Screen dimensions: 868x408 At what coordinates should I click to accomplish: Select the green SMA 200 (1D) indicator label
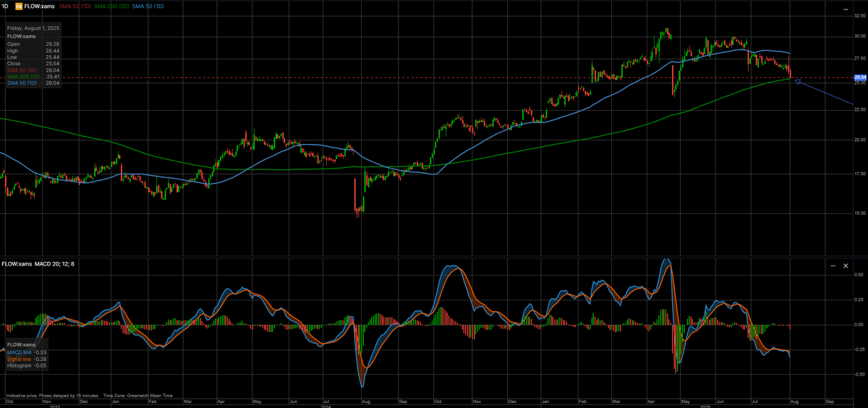(112, 6)
